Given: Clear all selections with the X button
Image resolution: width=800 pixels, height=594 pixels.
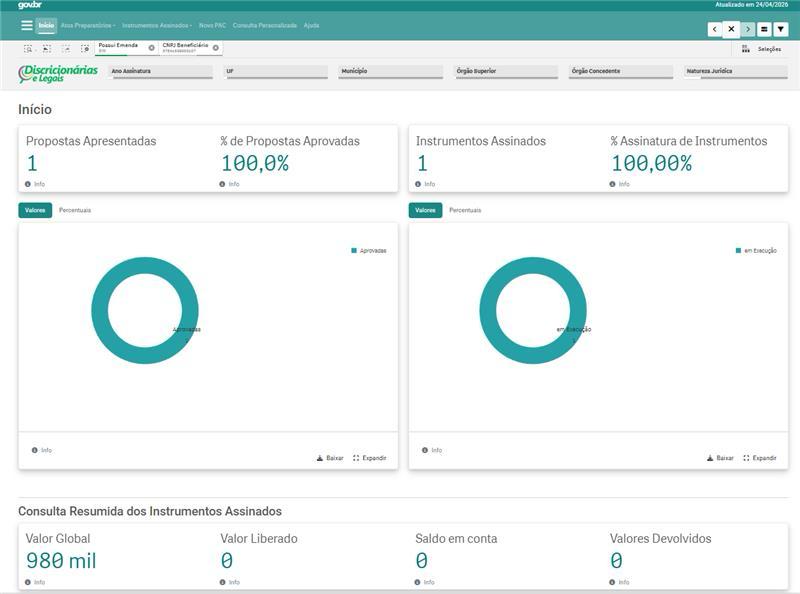Looking at the screenshot, I should point(731,30).
